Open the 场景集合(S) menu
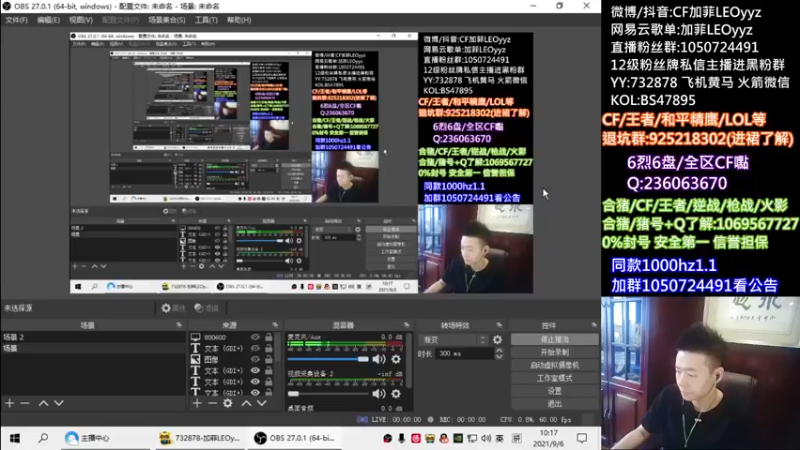 click(166, 20)
